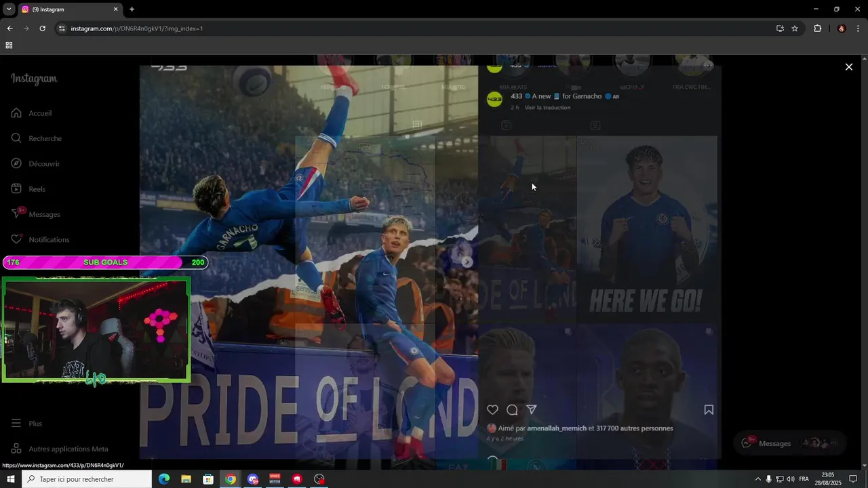Reload the Instagram page
Image resolution: width=868 pixels, height=488 pixels.
42,28
